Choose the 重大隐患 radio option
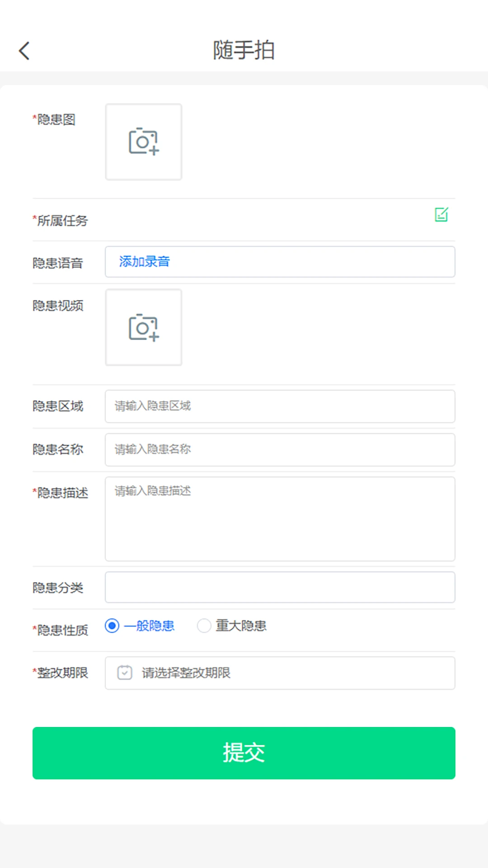 pyautogui.click(x=204, y=626)
